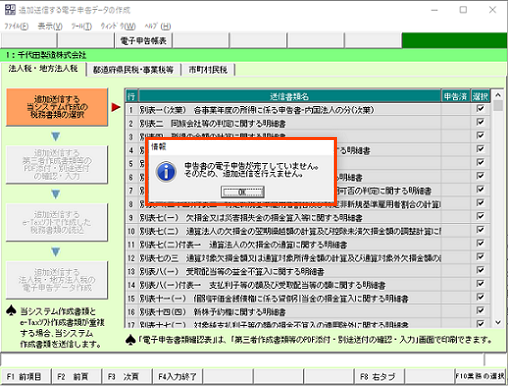Minimize the application window
The height and width of the screenshot is (386, 508).
click(434, 10)
